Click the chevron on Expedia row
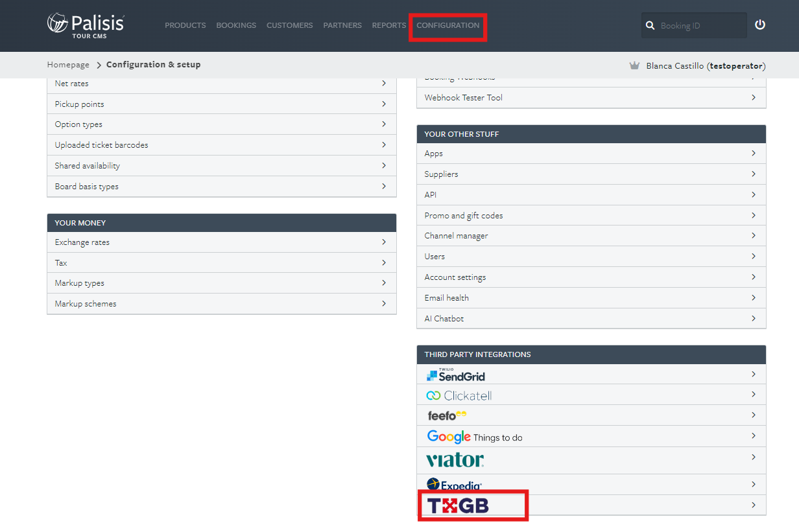 754,484
